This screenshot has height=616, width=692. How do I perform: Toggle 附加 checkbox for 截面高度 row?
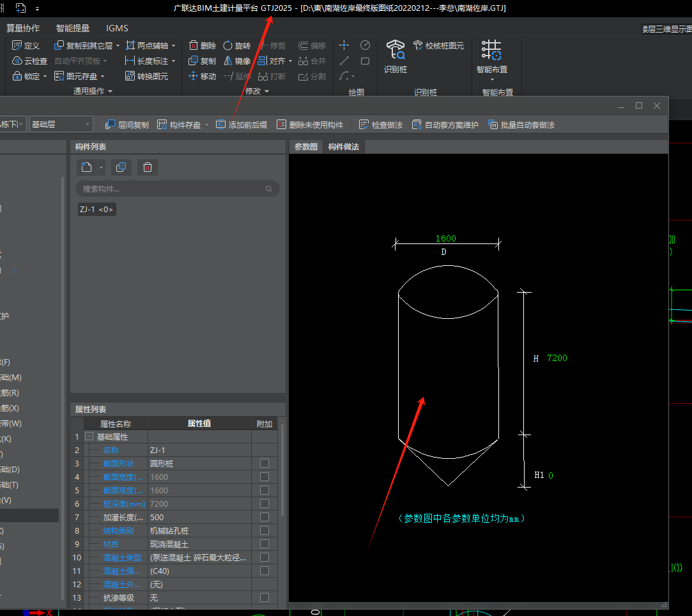pos(265,490)
